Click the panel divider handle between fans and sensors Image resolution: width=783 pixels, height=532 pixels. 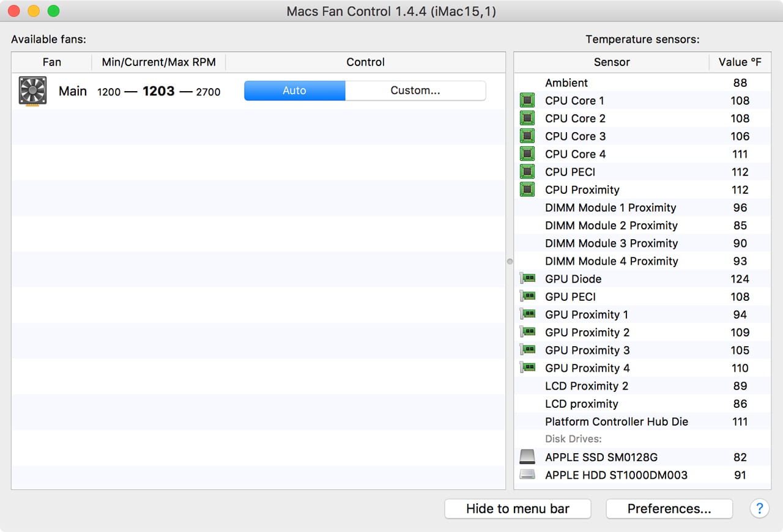click(x=510, y=261)
